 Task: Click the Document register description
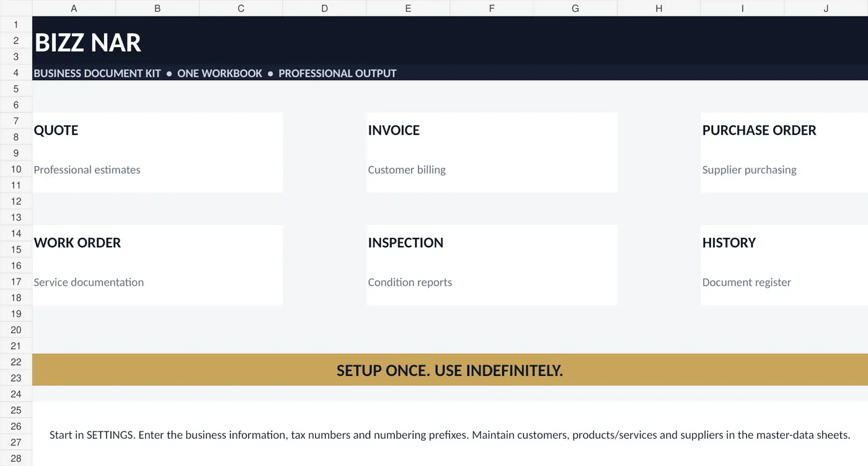(746, 282)
